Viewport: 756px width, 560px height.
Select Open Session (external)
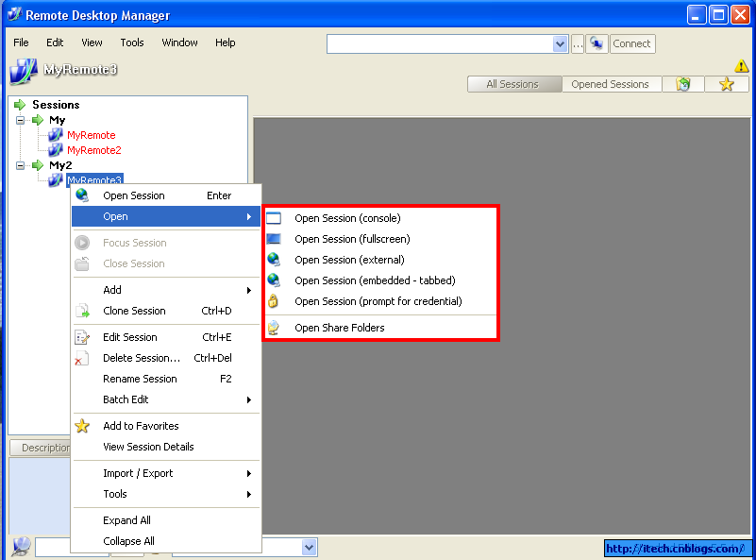(x=380, y=260)
